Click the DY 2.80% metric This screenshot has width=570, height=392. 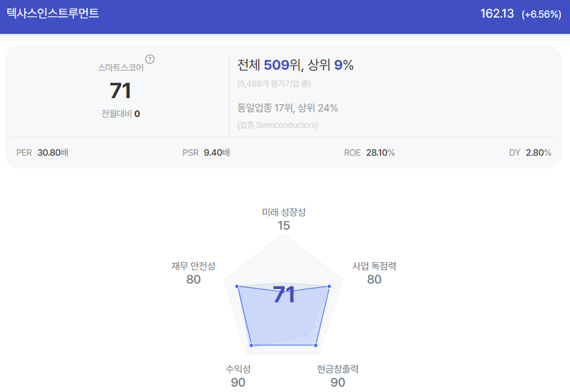(530, 153)
